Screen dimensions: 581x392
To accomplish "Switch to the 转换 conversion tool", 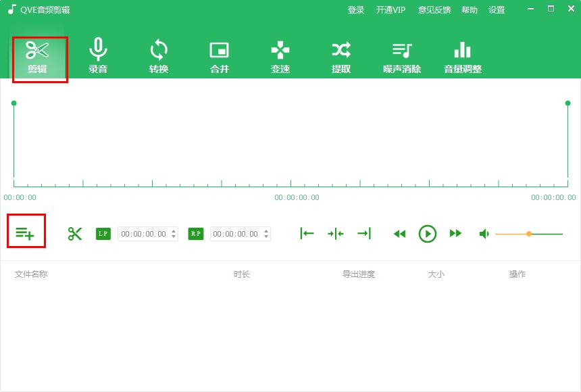I will (x=158, y=55).
